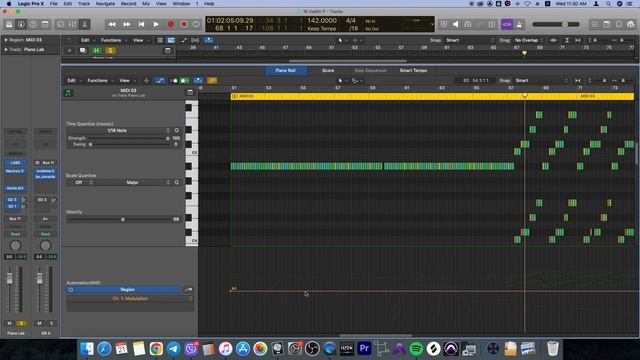Click the Piano Roll Catch Playhead button
Image resolution: width=640 pixels, height=360 pixels.
click(198, 80)
